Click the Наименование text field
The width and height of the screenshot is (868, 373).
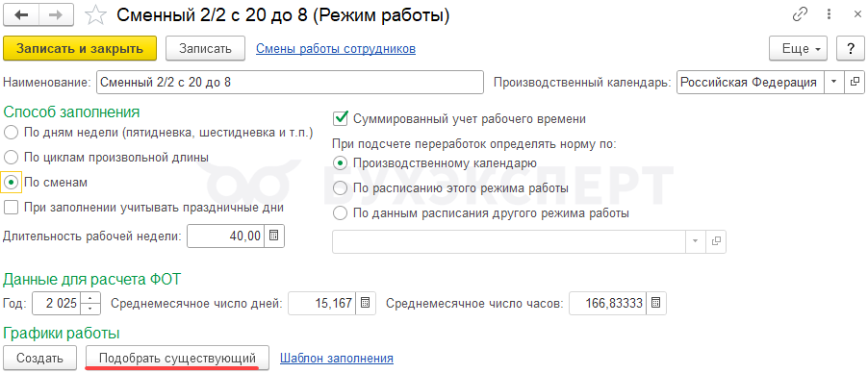(x=290, y=82)
